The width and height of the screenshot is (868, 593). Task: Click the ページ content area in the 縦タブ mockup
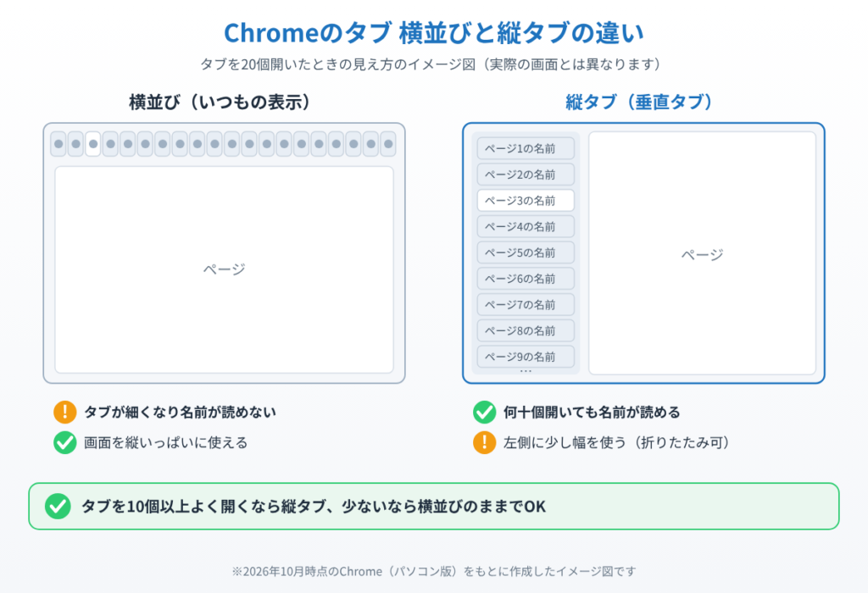coord(702,253)
